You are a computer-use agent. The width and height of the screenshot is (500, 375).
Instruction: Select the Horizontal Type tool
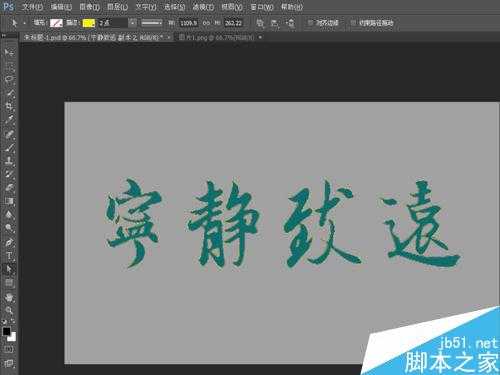[x=9, y=256]
